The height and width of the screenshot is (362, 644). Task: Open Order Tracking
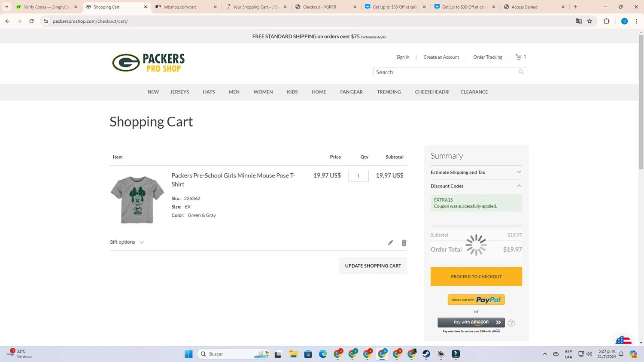click(x=488, y=57)
